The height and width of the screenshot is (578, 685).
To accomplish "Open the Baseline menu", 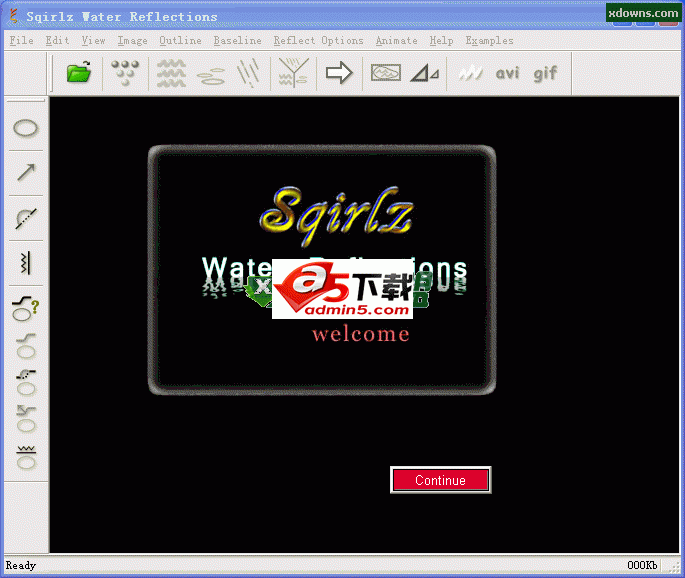I will point(237,41).
